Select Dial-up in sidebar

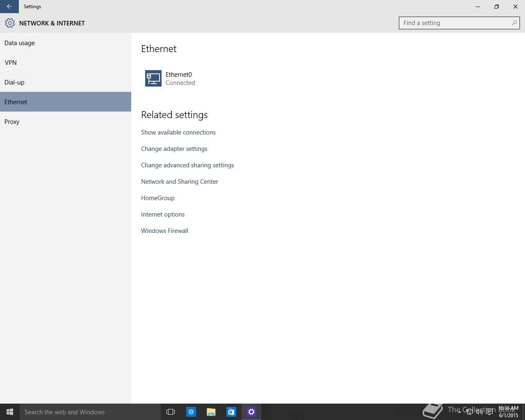[66, 82]
